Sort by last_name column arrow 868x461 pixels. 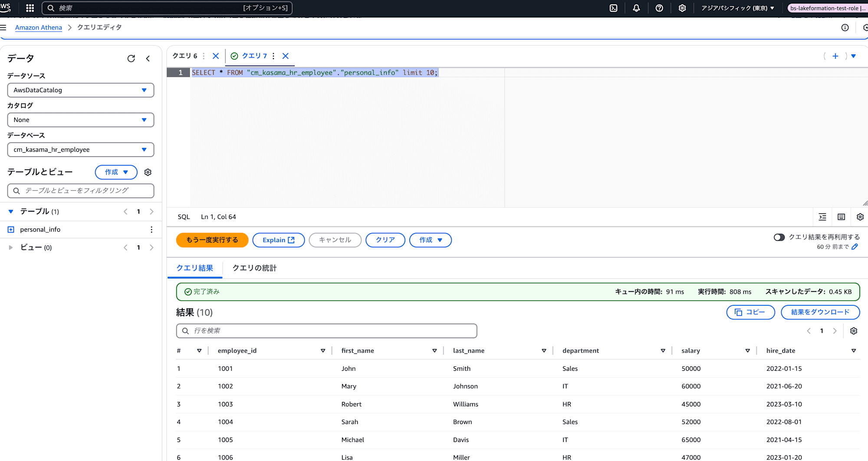pyautogui.click(x=544, y=350)
